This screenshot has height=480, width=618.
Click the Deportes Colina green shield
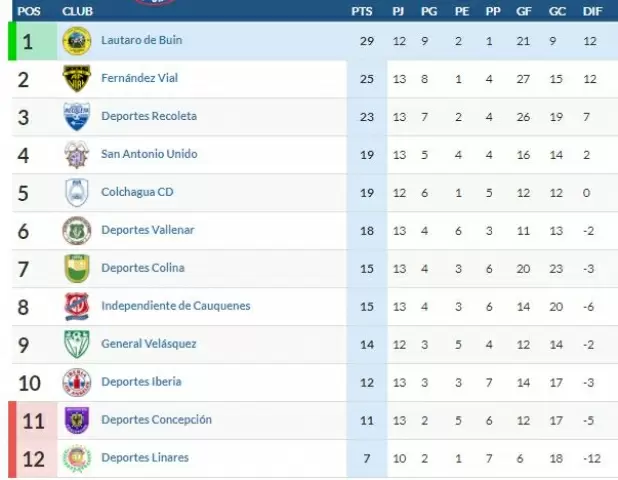[x=77, y=268]
